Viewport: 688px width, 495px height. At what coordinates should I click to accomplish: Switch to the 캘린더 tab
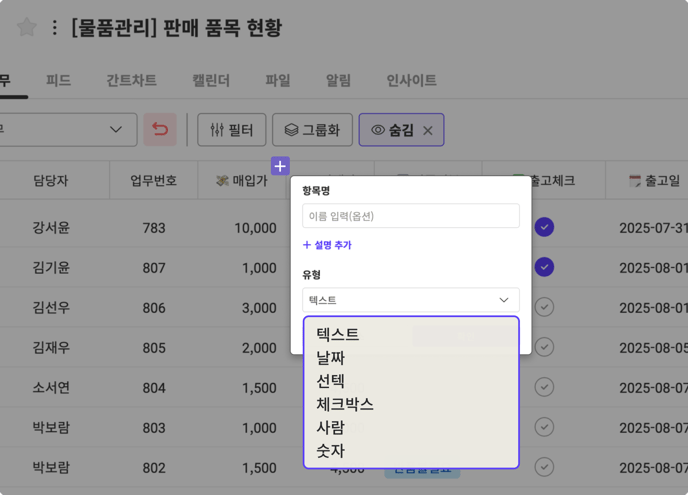[211, 80]
